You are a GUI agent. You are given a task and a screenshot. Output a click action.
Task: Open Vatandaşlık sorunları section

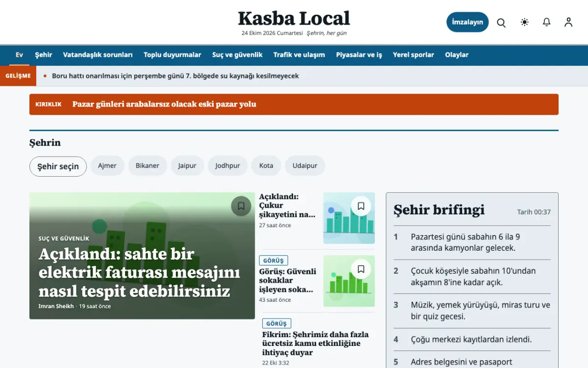(98, 55)
